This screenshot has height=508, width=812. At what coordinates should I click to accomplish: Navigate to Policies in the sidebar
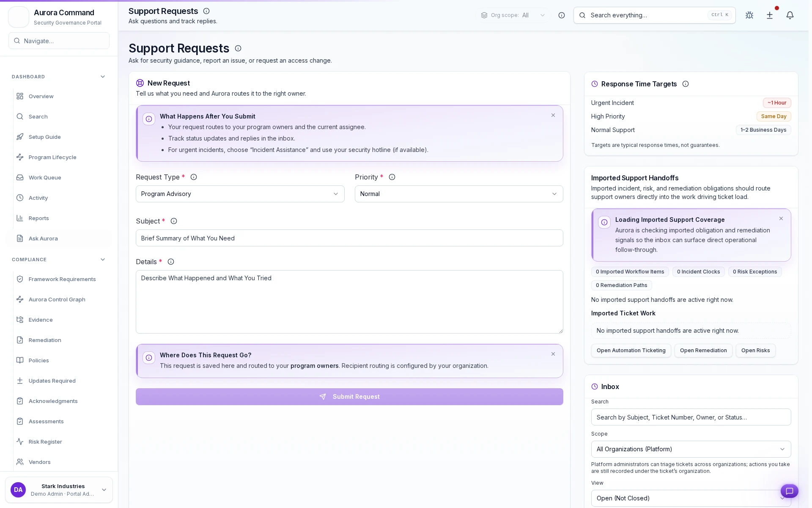(38, 360)
